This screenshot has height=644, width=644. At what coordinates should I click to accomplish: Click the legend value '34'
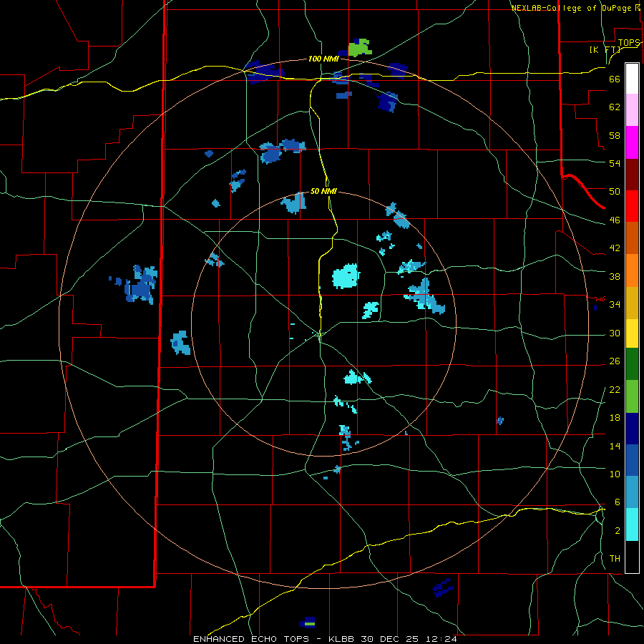coord(615,305)
